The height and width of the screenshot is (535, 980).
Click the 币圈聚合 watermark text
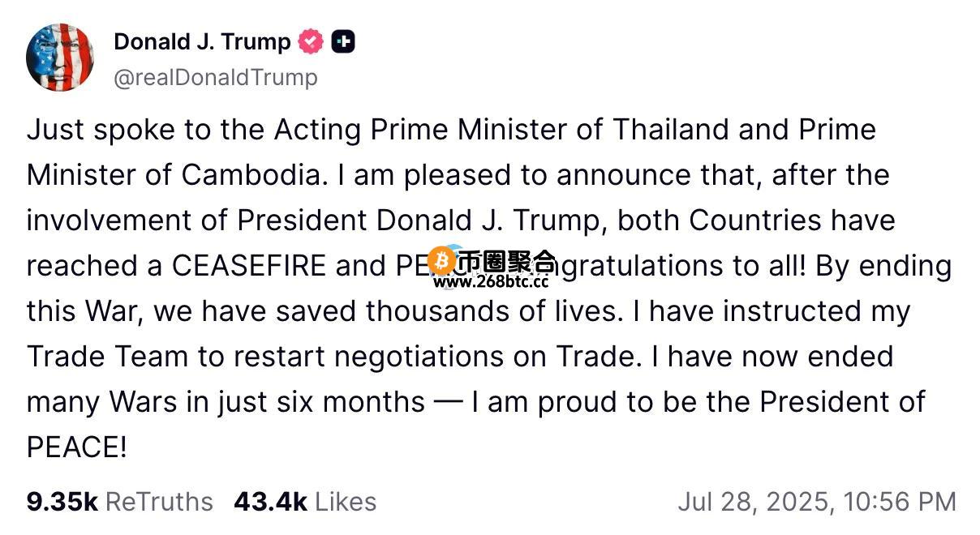tap(507, 261)
